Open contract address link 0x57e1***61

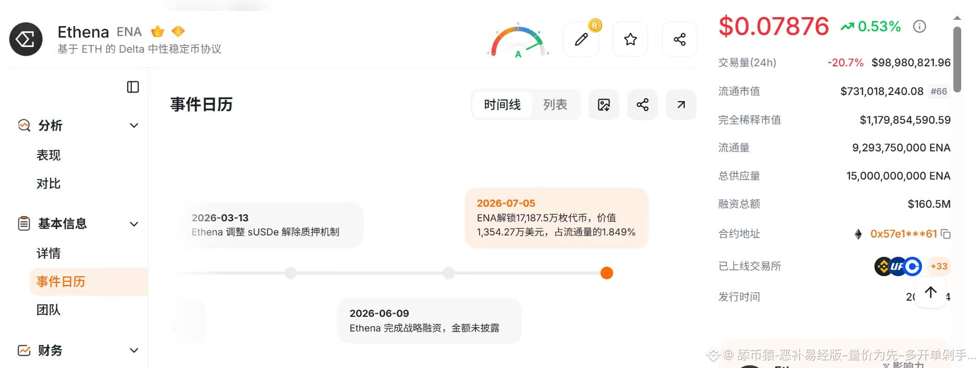903,234
